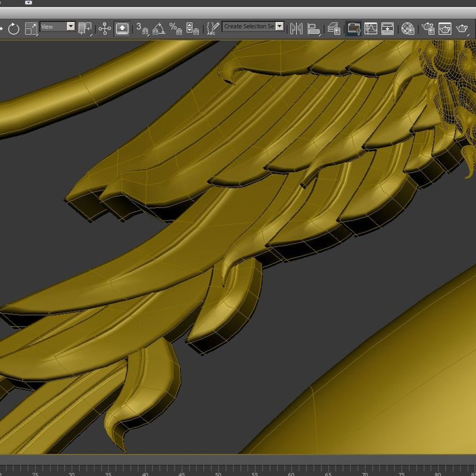This screenshot has width=476, height=476.
Task: Enable the Percent Snap toggle
Action: pyautogui.click(x=175, y=29)
